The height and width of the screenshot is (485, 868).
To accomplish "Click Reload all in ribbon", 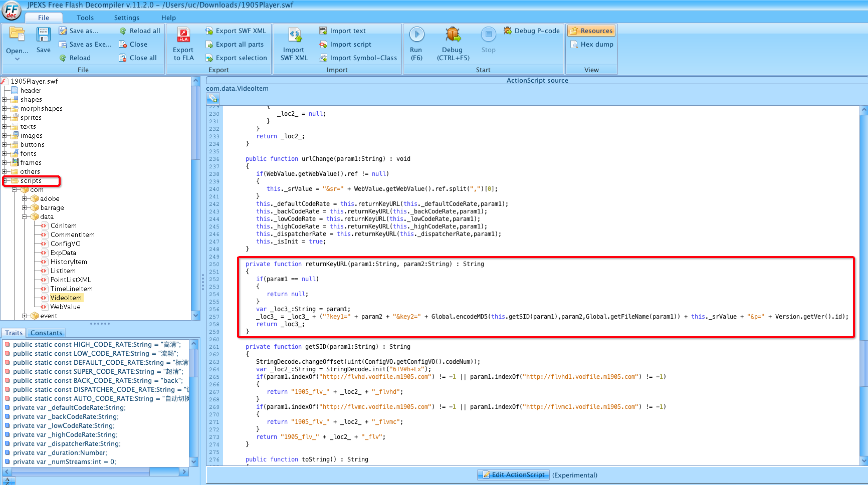I will click(140, 31).
